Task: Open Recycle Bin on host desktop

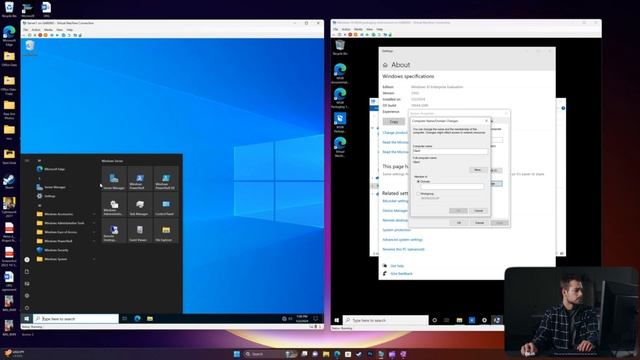Action: point(9,9)
